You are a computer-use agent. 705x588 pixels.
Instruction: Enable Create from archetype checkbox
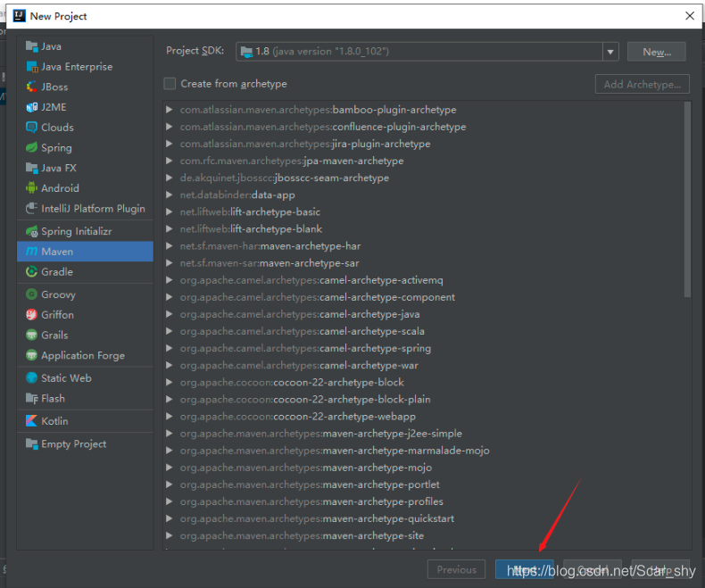(x=170, y=84)
